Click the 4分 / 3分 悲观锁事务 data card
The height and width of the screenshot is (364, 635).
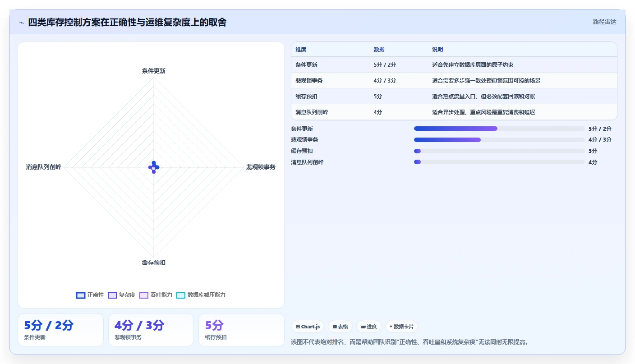[x=151, y=330]
